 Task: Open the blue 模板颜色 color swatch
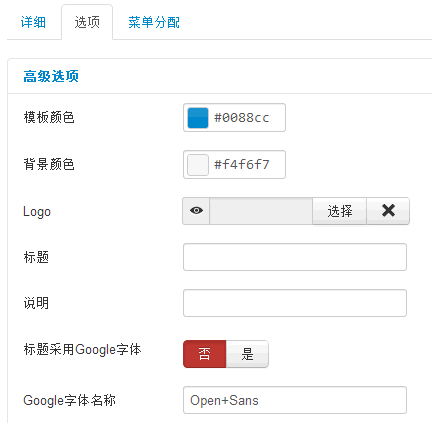click(x=198, y=118)
